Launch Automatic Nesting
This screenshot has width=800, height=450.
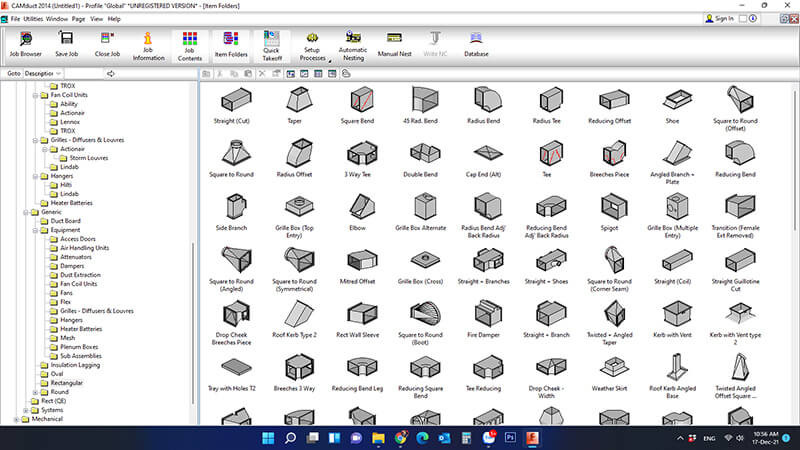(x=353, y=46)
